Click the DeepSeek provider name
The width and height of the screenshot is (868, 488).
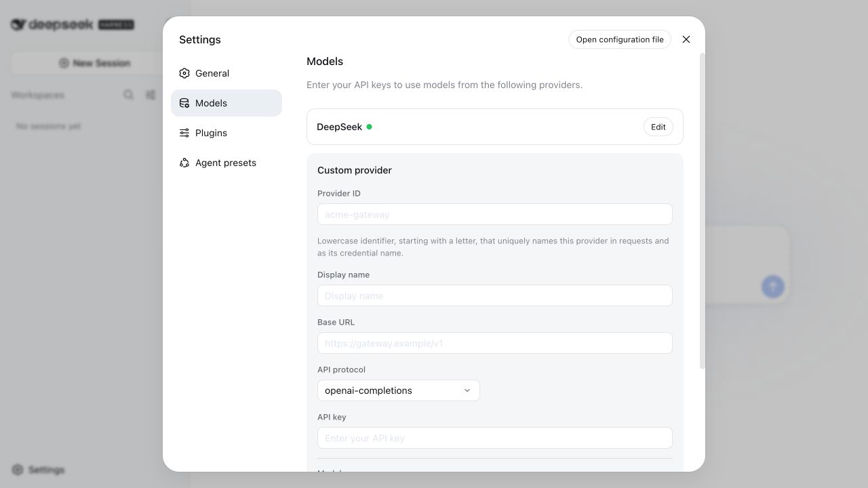339,127
